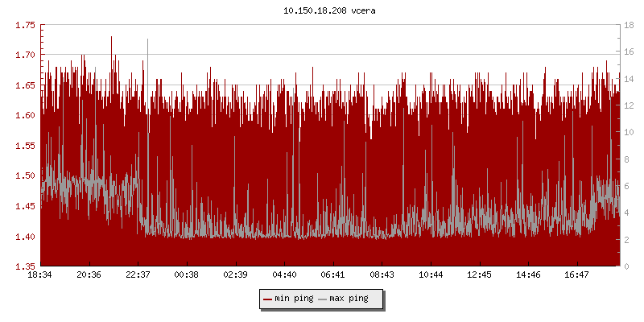Click the 1.50 left axis label
Viewport: 644px width, 322px height.
25,175
